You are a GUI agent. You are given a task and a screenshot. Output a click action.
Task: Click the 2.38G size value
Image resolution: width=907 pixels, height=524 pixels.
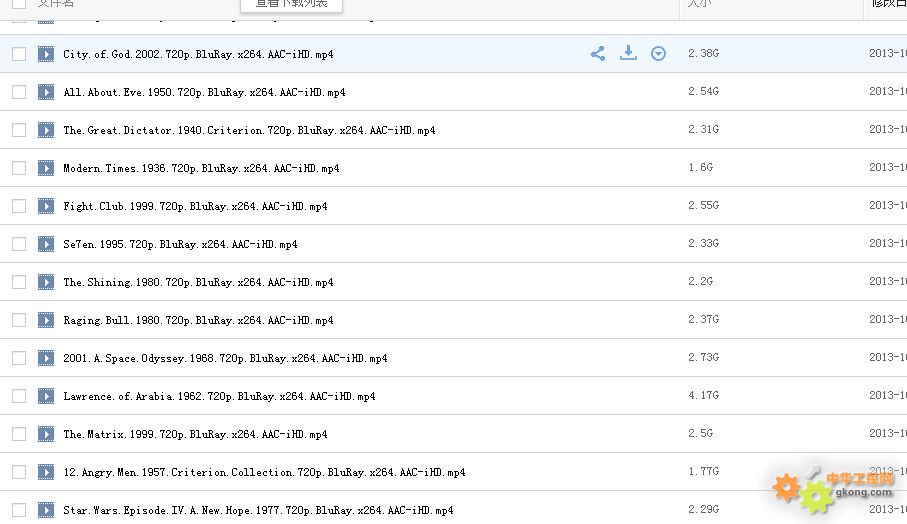703,53
